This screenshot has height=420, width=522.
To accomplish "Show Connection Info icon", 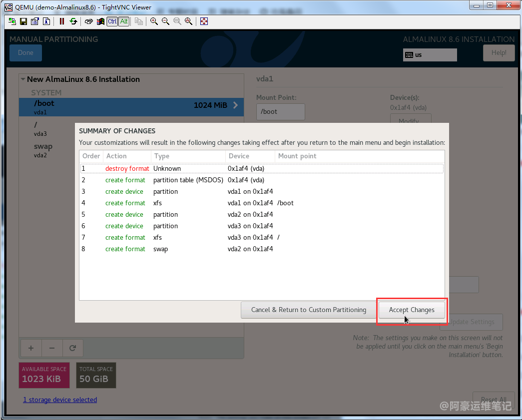I will pyautogui.click(x=46, y=21).
